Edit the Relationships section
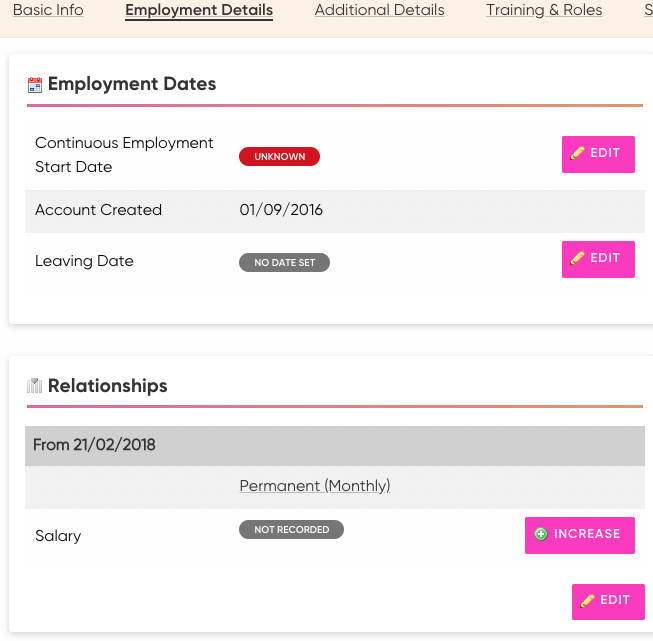Image resolution: width=653 pixels, height=641 pixels. click(608, 601)
